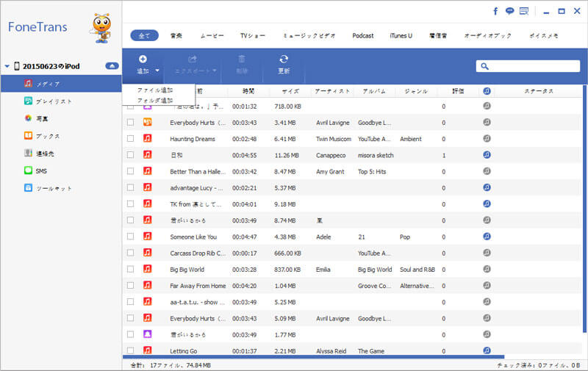This screenshot has height=371, width=588.
Task: Click purple type icon in 1.77 MB row
Action: pos(148,334)
